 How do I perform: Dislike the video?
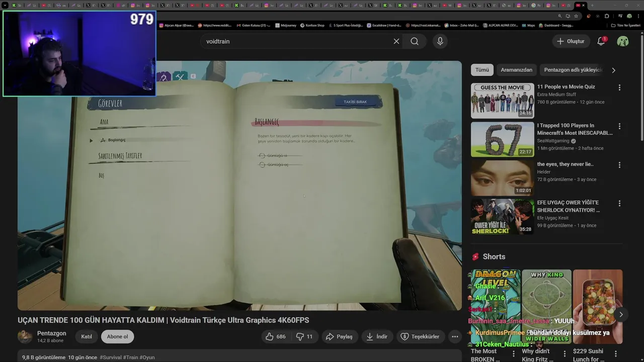(304, 336)
